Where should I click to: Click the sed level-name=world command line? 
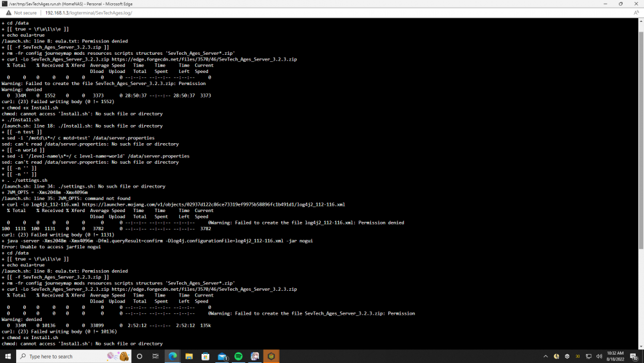[x=95, y=156]
